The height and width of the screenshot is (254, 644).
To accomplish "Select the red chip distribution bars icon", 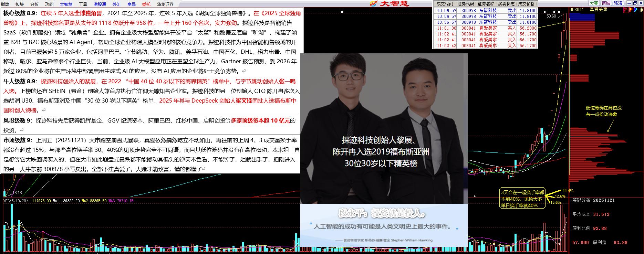I will [625, 10].
